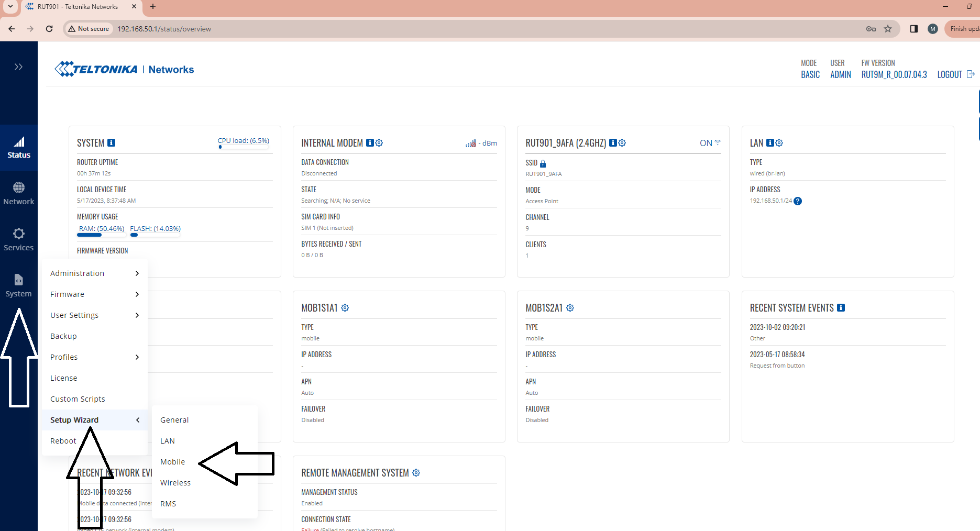
Task: Click the System sidebar icon
Action: click(19, 284)
